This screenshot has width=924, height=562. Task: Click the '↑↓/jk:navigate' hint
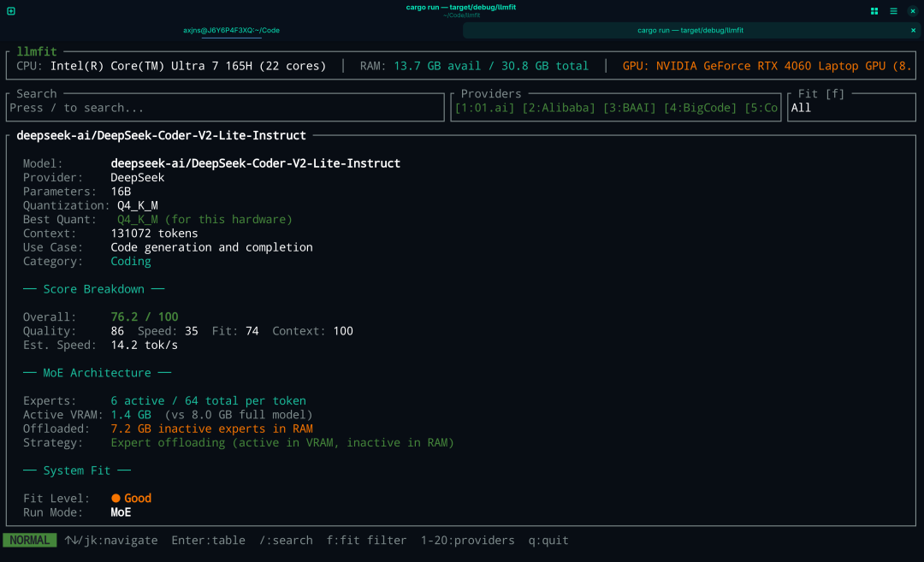pos(110,541)
